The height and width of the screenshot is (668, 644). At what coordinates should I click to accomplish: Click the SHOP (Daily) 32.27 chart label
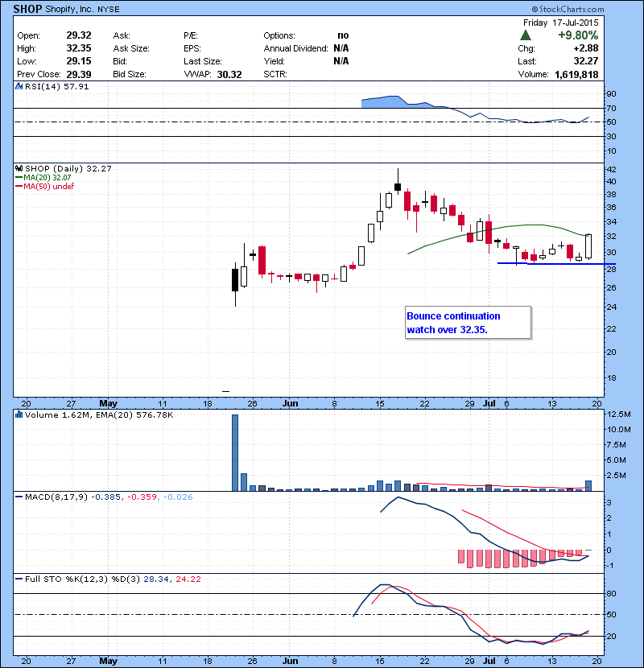tap(68, 169)
